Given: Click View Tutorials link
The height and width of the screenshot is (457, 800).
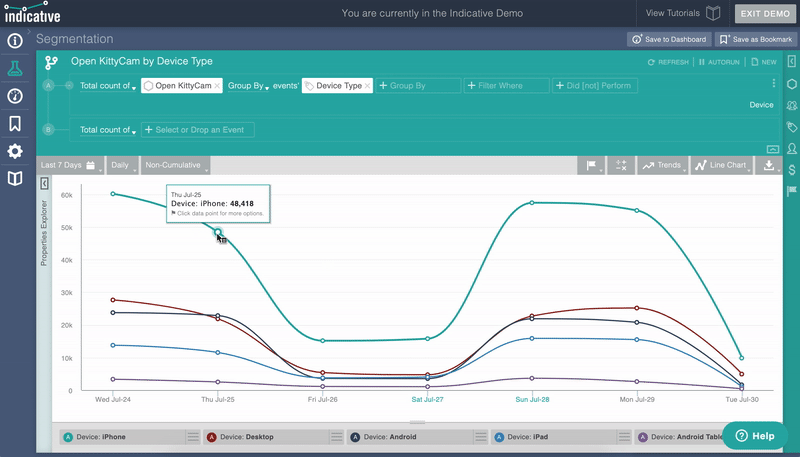Looking at the screenshot, I should click(x=672, y=13).
